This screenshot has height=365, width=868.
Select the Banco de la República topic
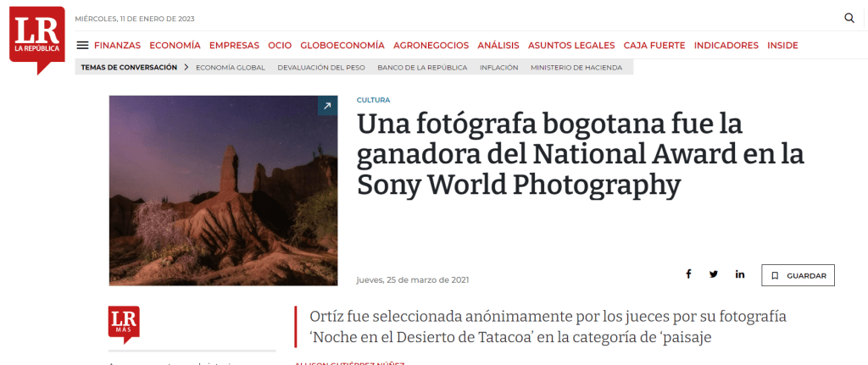(x=422, y=68)
